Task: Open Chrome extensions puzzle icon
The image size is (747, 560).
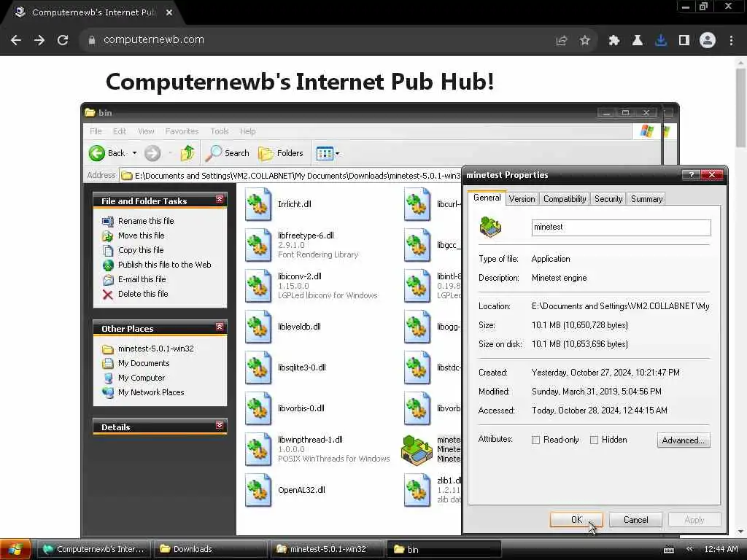Action: [x=614, y=41]
